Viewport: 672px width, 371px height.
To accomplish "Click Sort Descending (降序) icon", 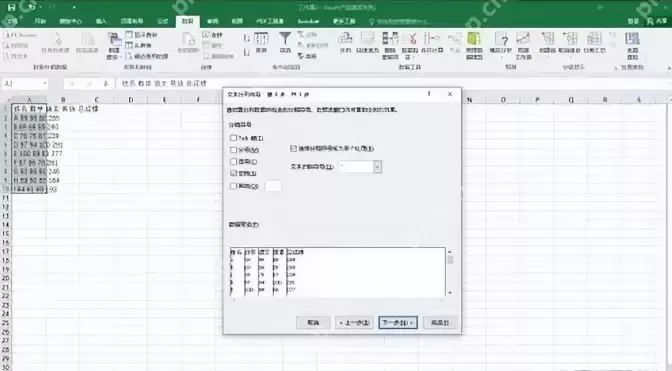I will pos(247,52).
